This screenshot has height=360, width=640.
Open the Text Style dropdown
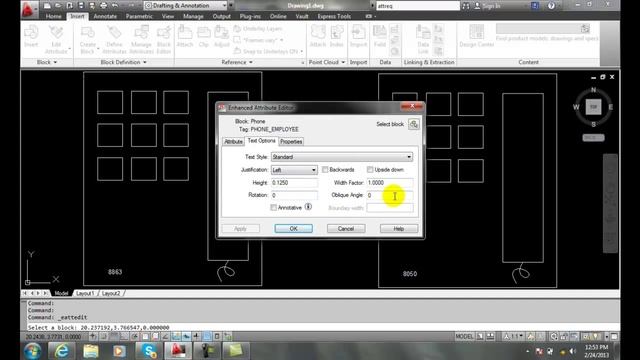coord(342,157)
